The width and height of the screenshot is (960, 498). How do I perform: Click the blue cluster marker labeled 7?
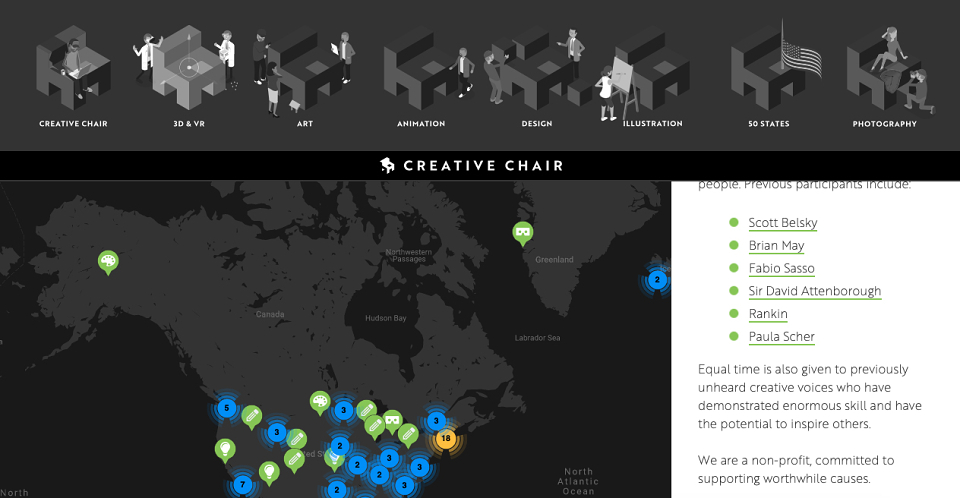242,485
